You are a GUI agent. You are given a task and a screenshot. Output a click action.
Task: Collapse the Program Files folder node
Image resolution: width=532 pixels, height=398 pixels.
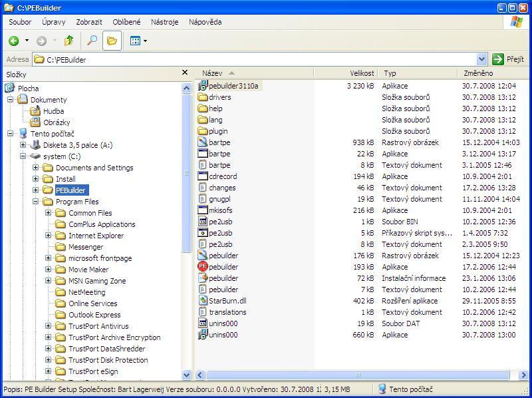pyautogui.click(x=36, y=202)
